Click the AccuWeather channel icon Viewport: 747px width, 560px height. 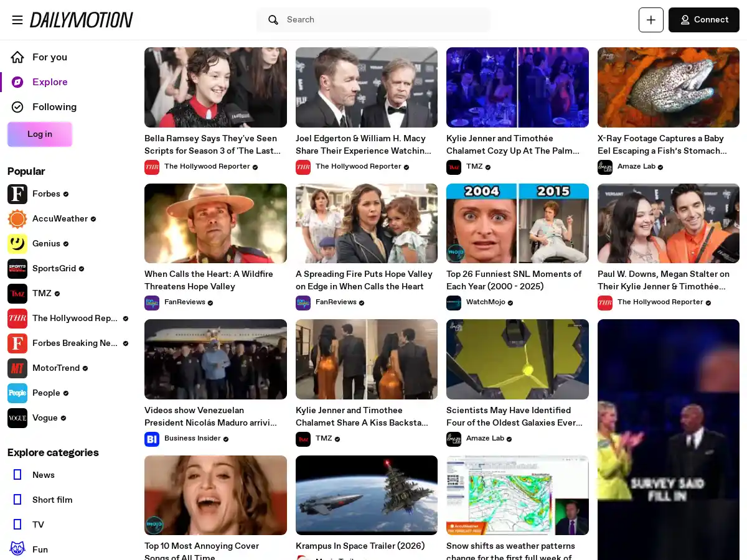click(x=17, y=219)
